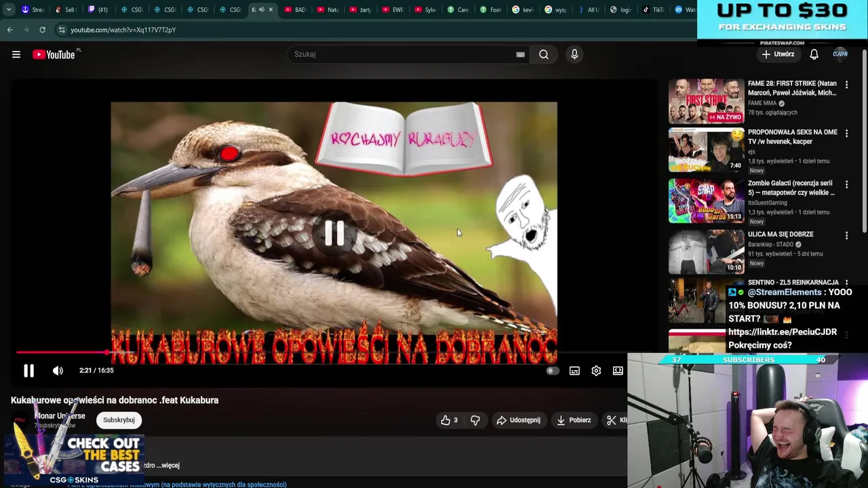Switch to the TikTok browser tab
The height and width of the screenshot is (488, 868).
coord(653,9)
